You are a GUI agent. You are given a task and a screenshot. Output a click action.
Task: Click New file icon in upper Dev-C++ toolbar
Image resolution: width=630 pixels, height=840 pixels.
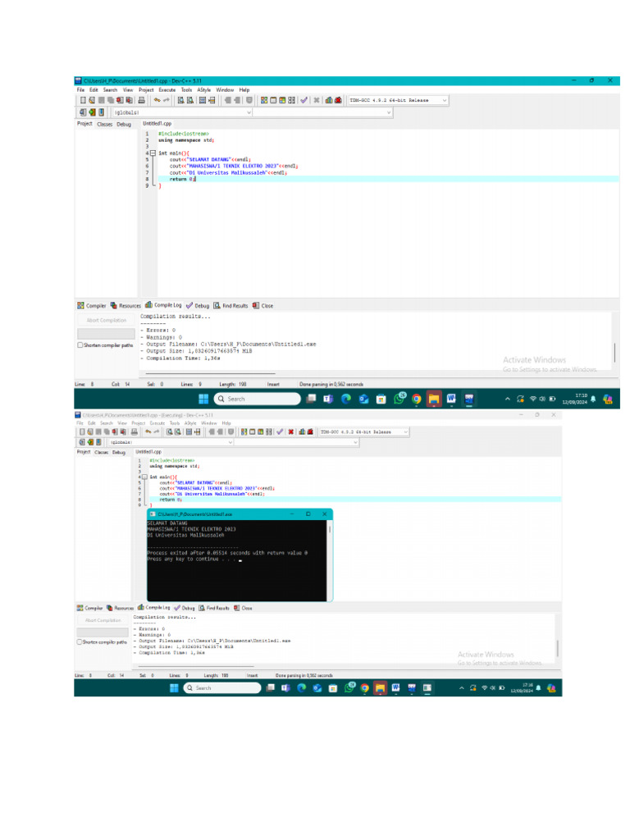coord(83,100)
